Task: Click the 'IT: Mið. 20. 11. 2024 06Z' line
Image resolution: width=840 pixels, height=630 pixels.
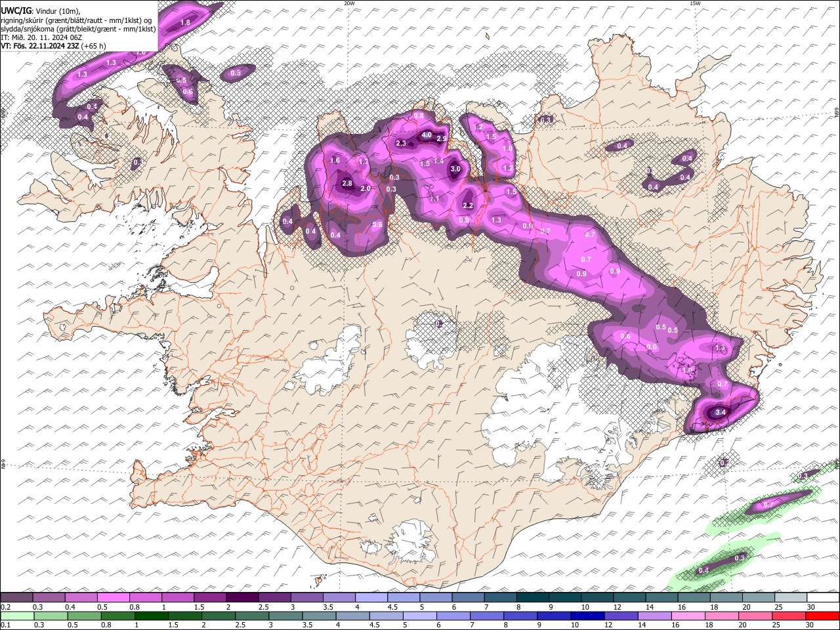Action: click(x=41, y=37)
